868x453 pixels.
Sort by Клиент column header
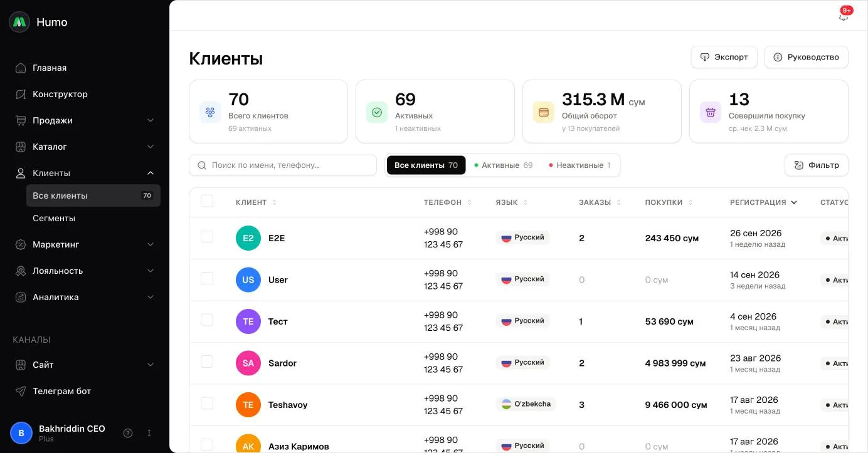click(256, 202)
